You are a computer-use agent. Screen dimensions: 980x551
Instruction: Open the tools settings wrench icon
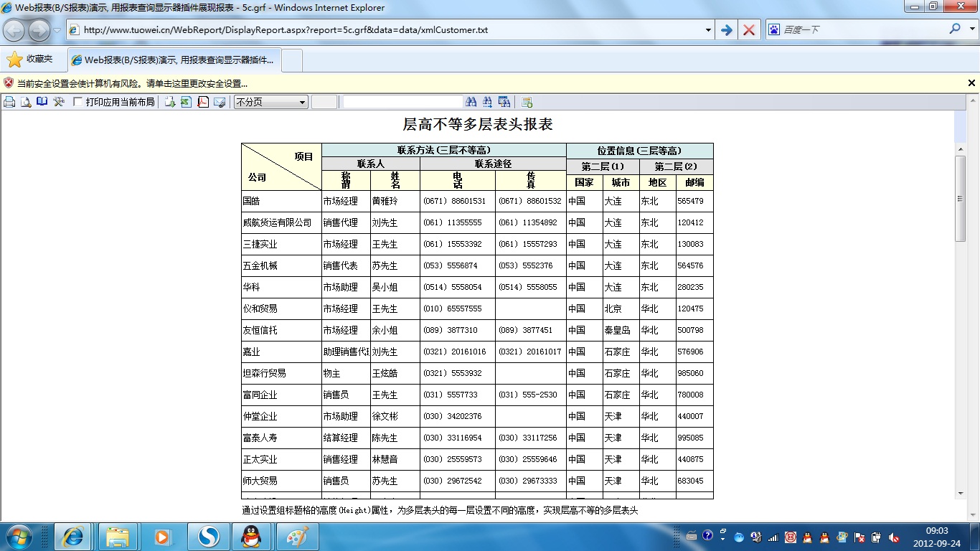click(59, 102)
